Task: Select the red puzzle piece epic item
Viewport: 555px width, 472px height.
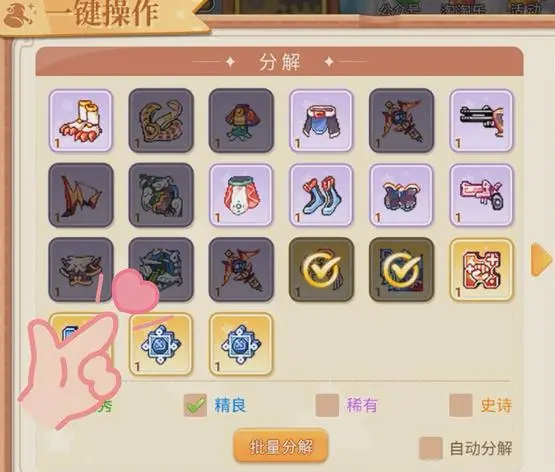Action: [x=481, y=270]
